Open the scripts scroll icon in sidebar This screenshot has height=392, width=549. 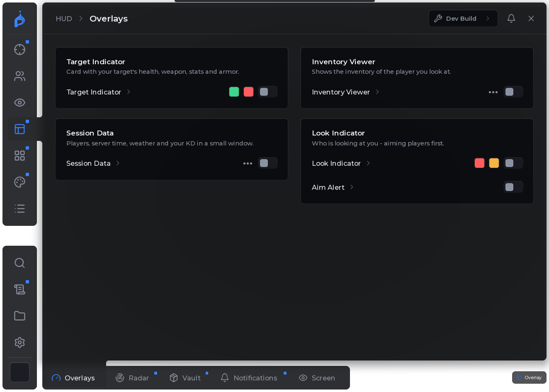point(19,289)
